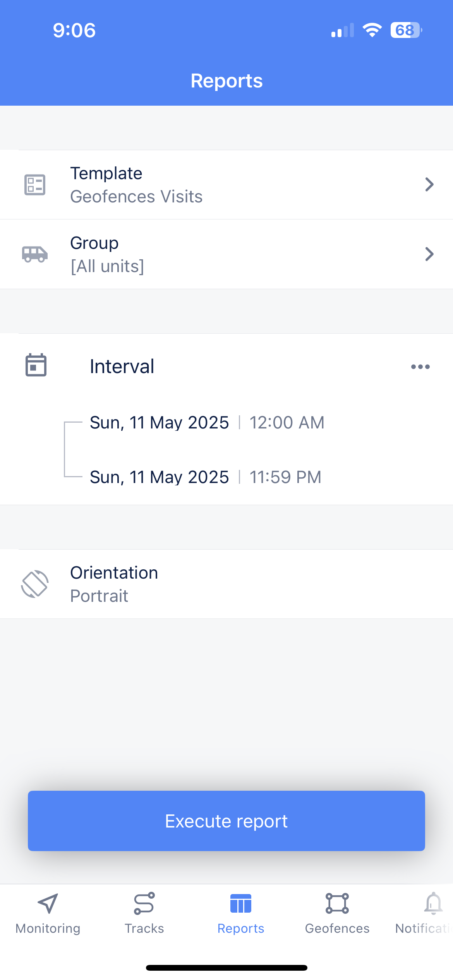Expand Group selection chevron

click(x=429, y=254)
